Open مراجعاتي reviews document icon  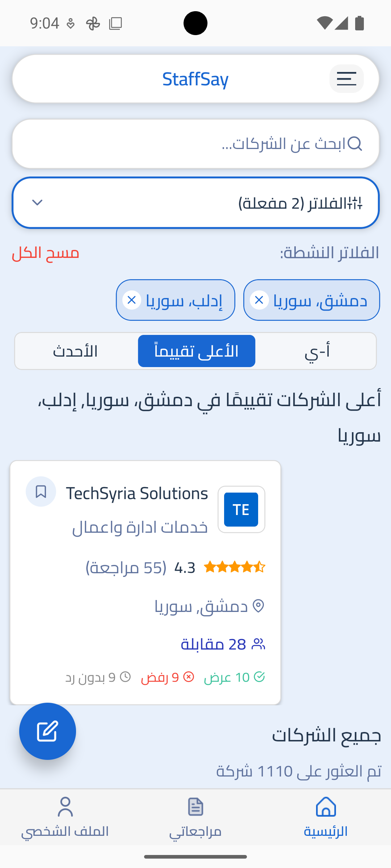195,807
